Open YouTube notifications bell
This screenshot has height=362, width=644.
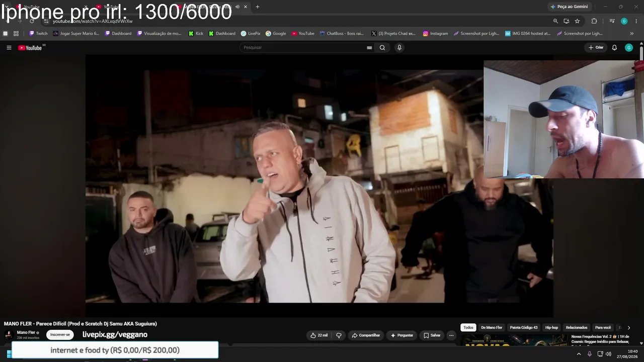click(614, 48)
